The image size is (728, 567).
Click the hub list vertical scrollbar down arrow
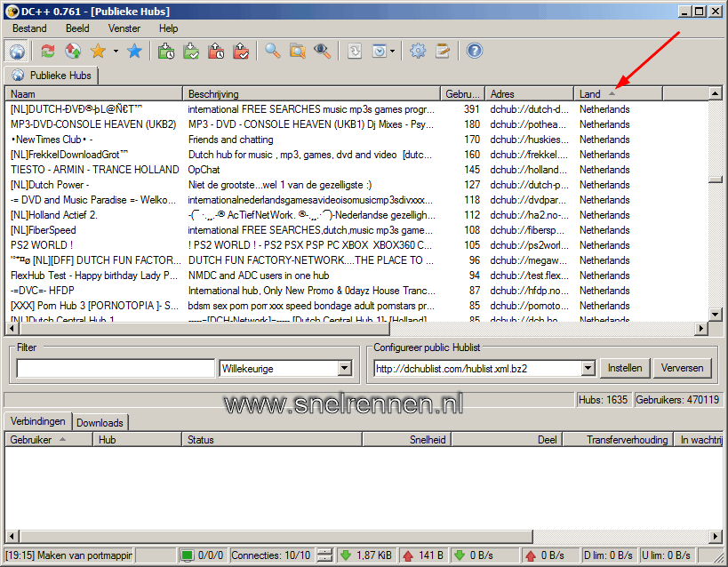click(715, 315)
